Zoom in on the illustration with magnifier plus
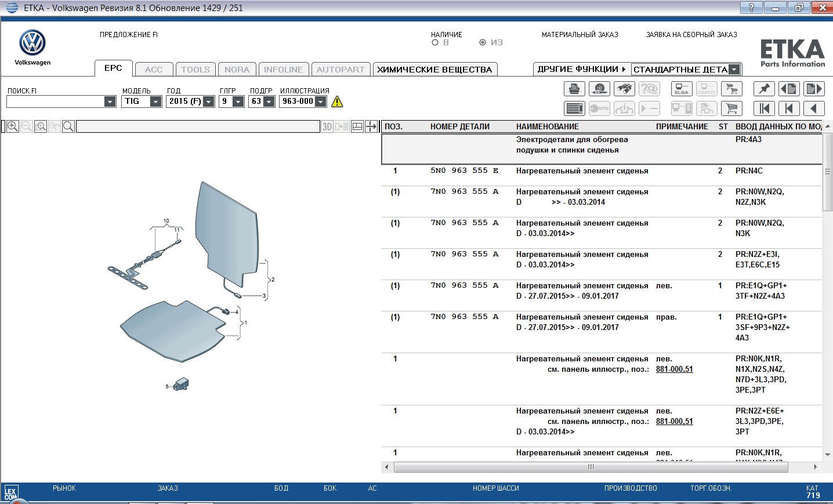This screenshot has height=504, width=833. click(12, 126)
